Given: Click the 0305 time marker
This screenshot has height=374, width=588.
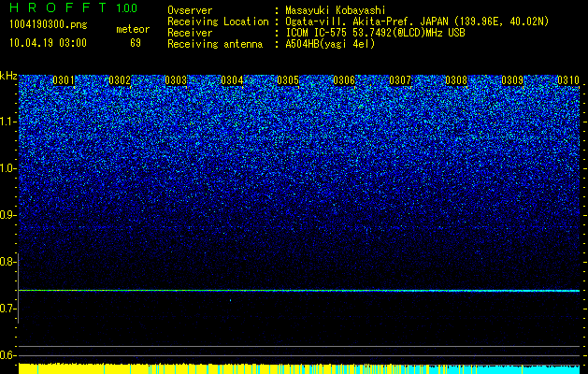Looking at the screenshot, I should 288,80.
